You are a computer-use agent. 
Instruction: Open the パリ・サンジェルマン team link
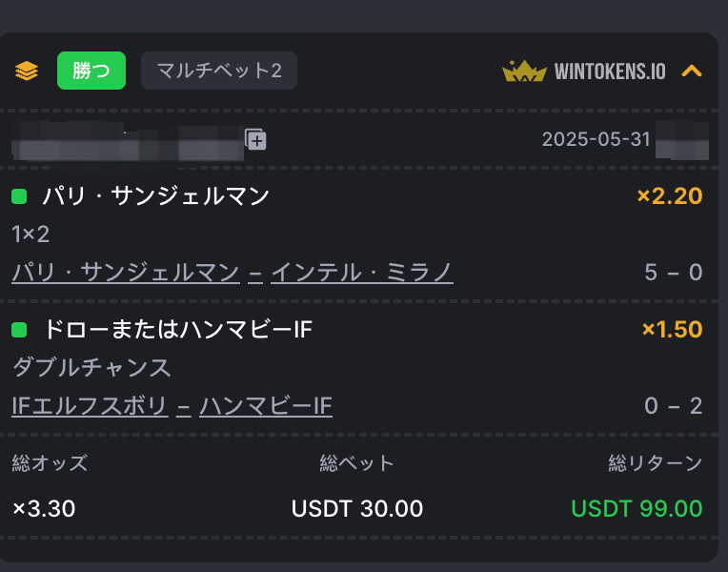126,273
